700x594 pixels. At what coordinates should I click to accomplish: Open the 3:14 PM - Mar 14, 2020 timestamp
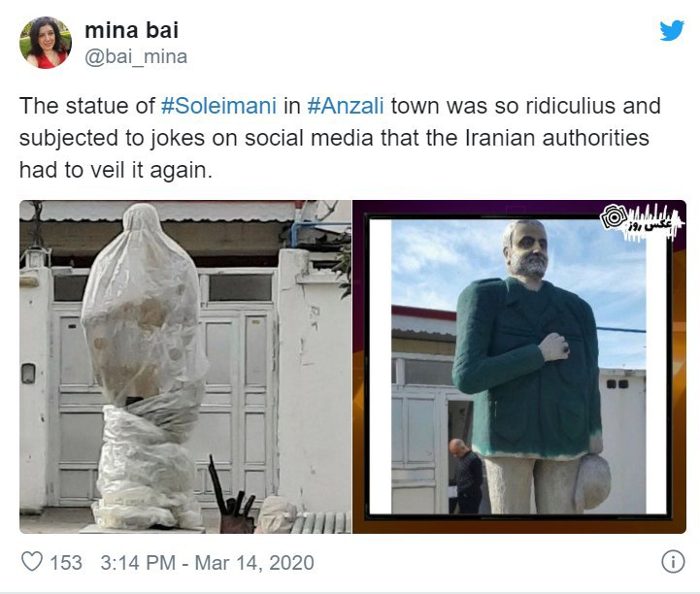click(x=207, y=562)
